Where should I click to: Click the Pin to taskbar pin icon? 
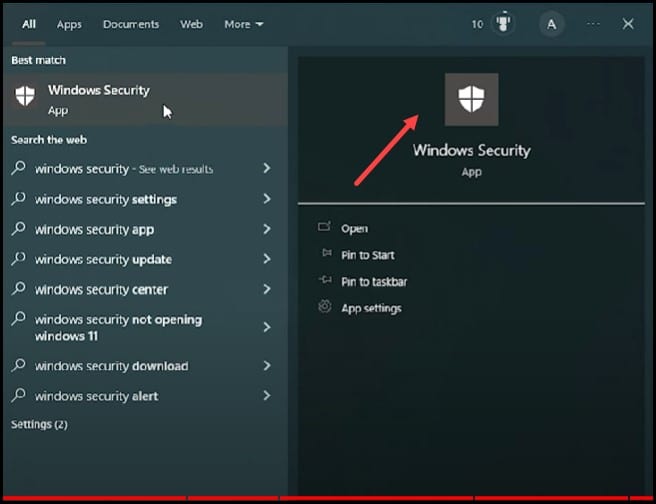325,279
